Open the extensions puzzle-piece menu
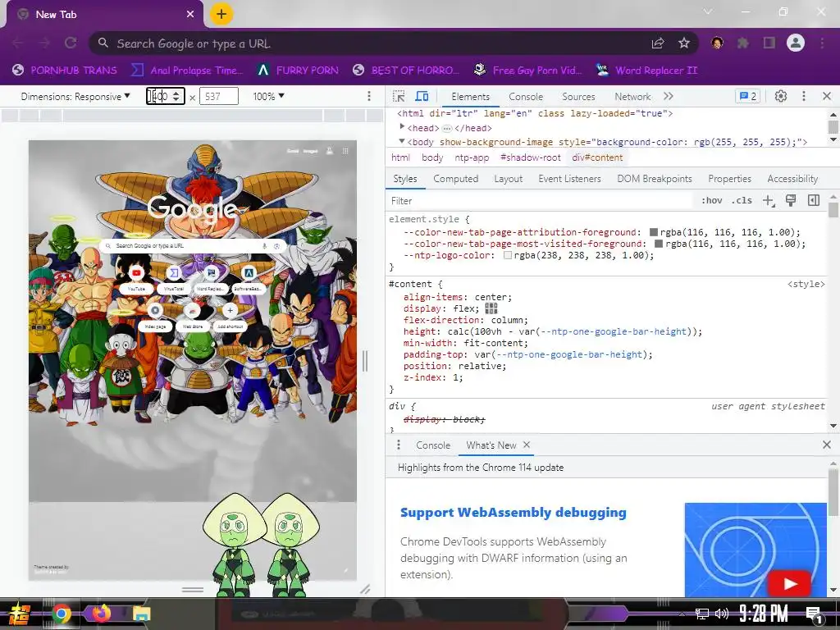This screenshot has height=630, width=840. tap(743, 43)
